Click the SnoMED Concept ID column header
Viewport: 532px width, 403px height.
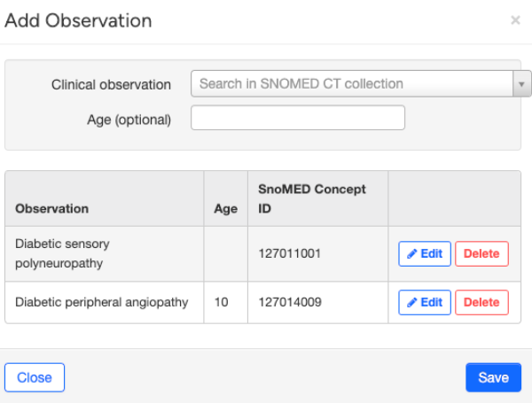tap(311, 198)
